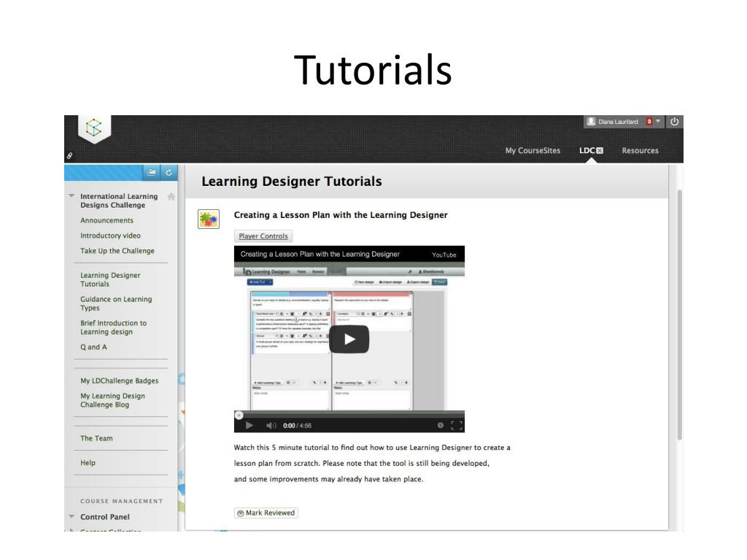Open the Resources tab
This screenshot has width=747, height=560.
[x=640, y=150]
